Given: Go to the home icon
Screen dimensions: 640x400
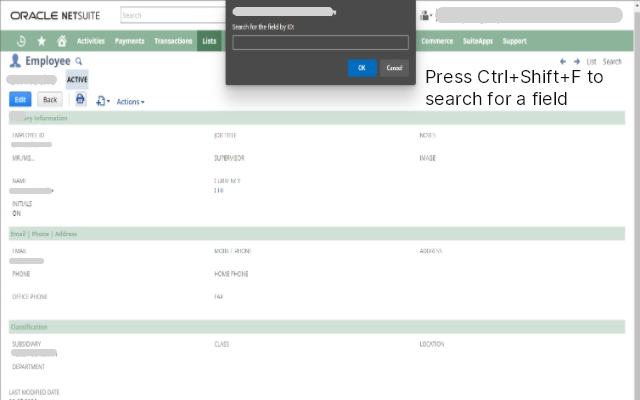Looking at the screenshot, I should [62, 41].
